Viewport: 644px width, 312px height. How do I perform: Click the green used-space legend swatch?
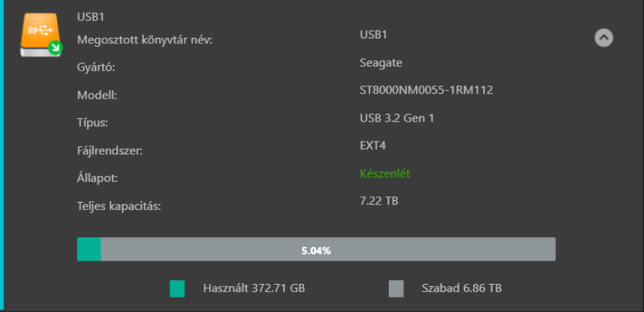tap(177, 289)
